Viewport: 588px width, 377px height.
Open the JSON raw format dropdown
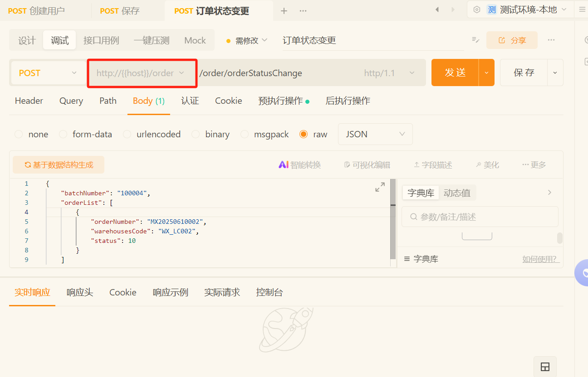click(375, 134)
